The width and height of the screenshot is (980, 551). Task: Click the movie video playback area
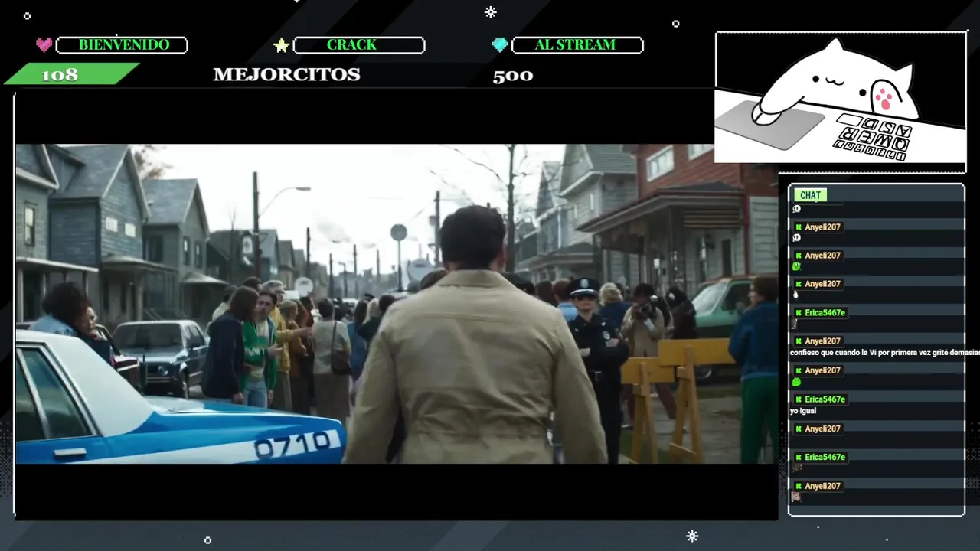(x=397, y=304)
